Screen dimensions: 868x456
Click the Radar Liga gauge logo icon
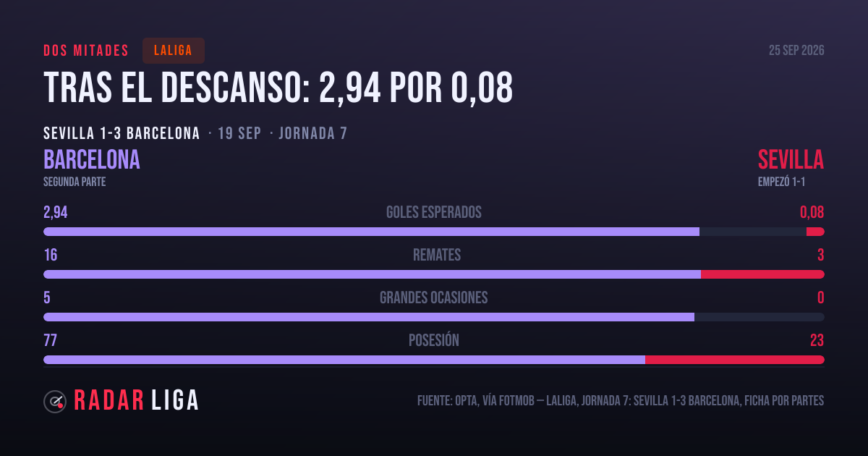click(x=55, y=402)
